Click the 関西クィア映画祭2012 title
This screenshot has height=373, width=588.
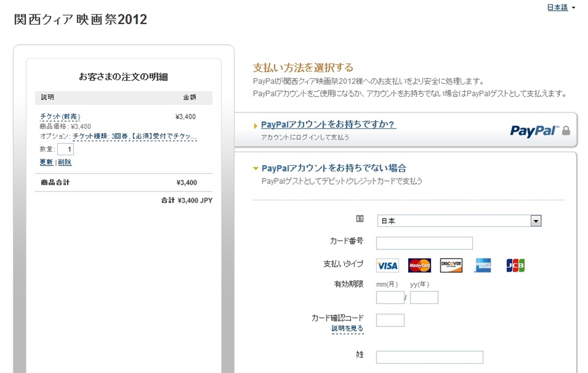(x=81, y=19)
